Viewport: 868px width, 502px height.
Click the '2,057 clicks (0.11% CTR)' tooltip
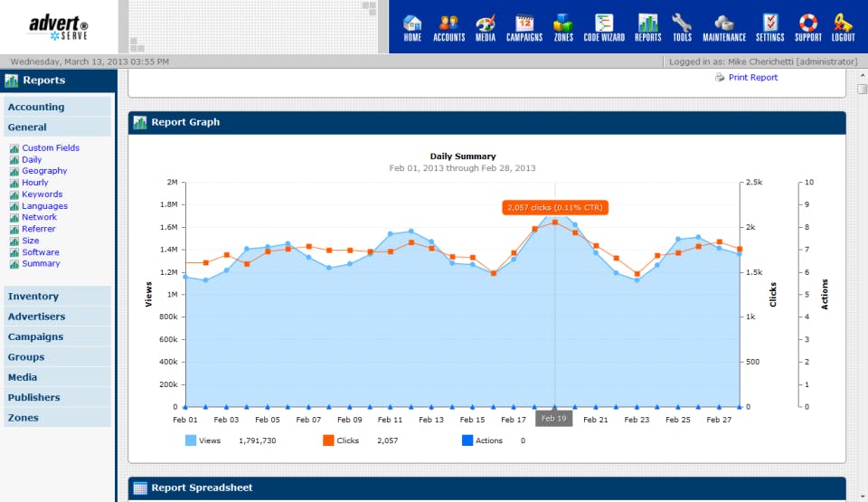[x=555, y=208]
